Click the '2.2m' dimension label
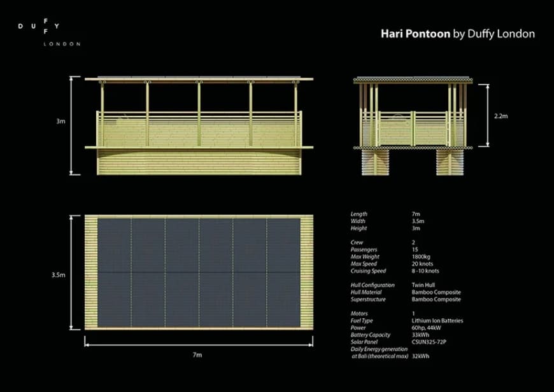This screenshot has width=554, height=392. click(501, 116)
